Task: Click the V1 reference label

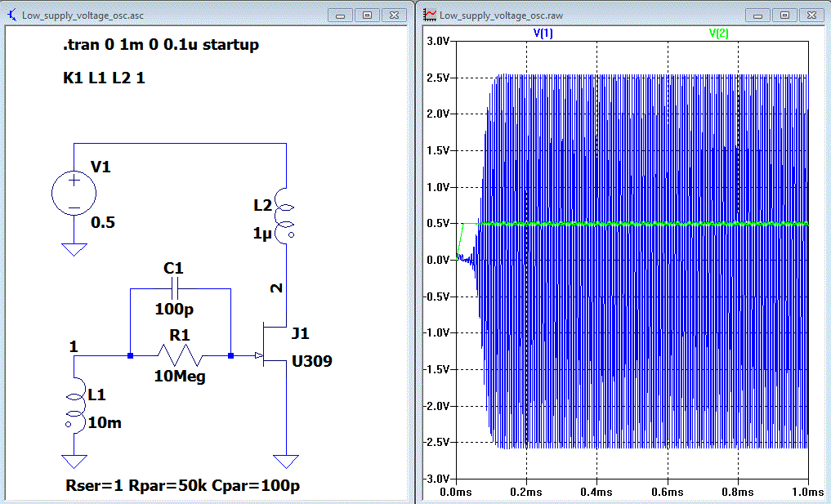Action: point(101,167)
